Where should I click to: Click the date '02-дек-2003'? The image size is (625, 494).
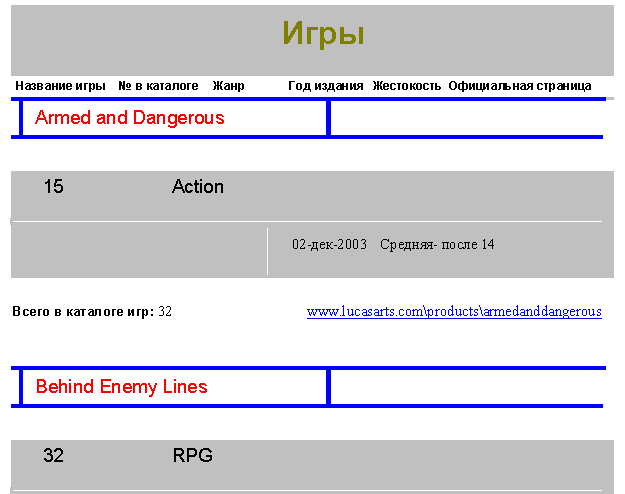pos(329,244)
